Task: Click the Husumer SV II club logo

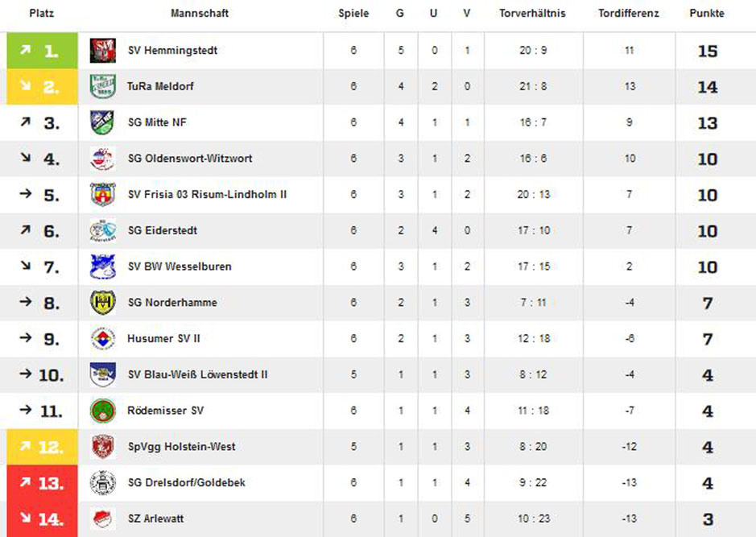Action: [103, 338]
